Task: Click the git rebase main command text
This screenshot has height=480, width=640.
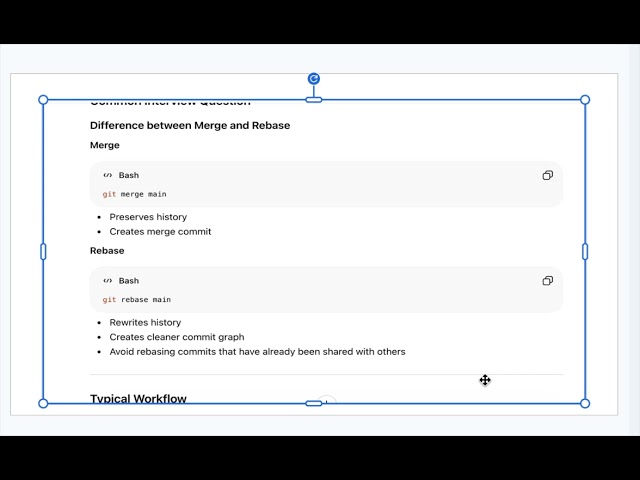Action: (x=137, y=300)
